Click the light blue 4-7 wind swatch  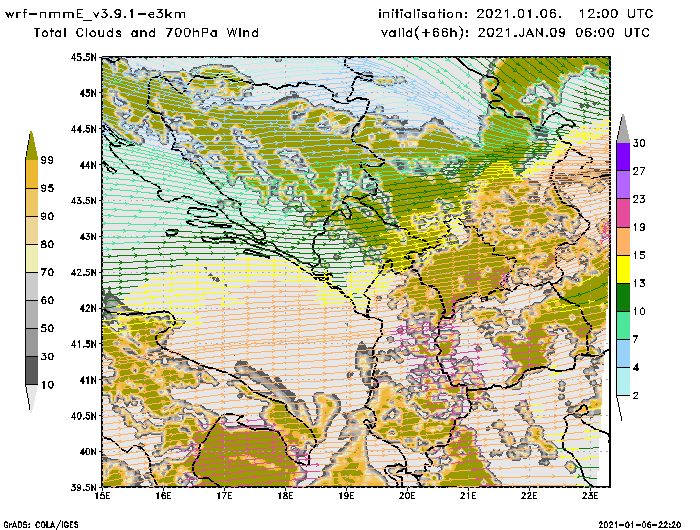tap(623, 353)
